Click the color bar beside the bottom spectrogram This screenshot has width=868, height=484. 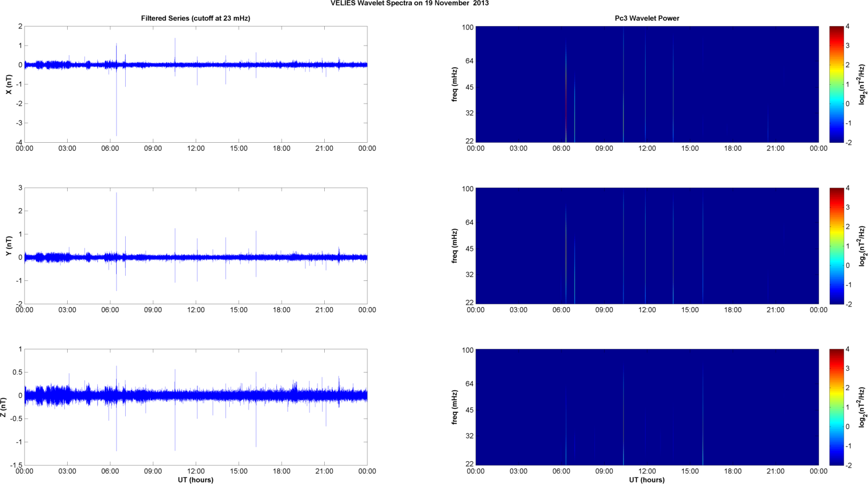(x=836, y=407)
